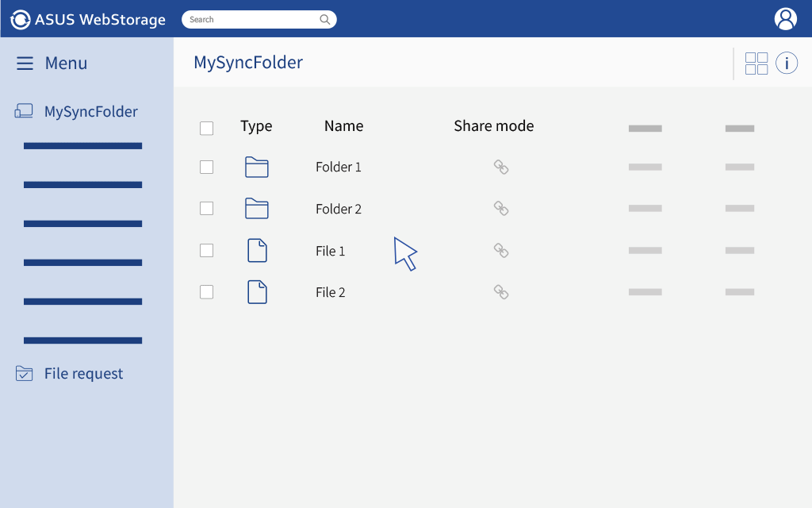Sort by the Name column header
Screen dimensions: 812x508
[x=344, y=126]
